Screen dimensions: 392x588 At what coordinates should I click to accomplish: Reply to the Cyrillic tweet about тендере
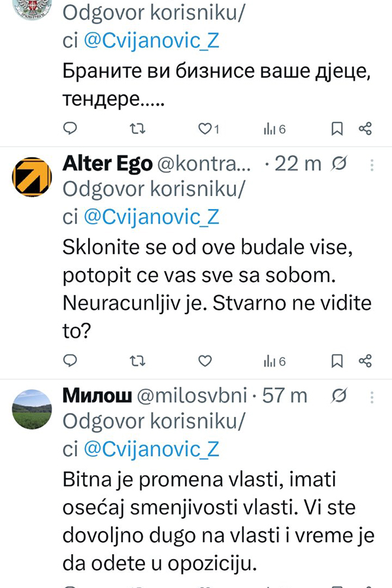(x=72, y=129)
